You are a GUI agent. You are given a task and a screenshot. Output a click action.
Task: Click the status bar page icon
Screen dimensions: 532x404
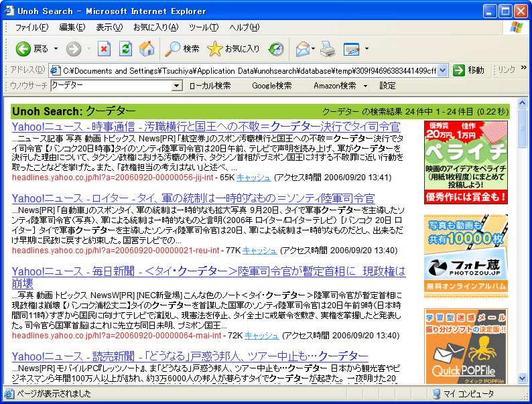coord(9,394)
